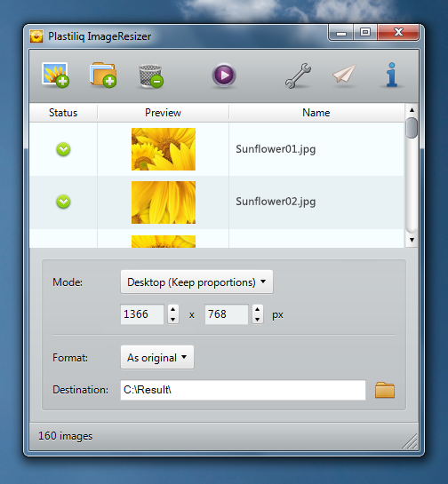
Task: Open settings via the wrench icon
Action: (298, 75)
